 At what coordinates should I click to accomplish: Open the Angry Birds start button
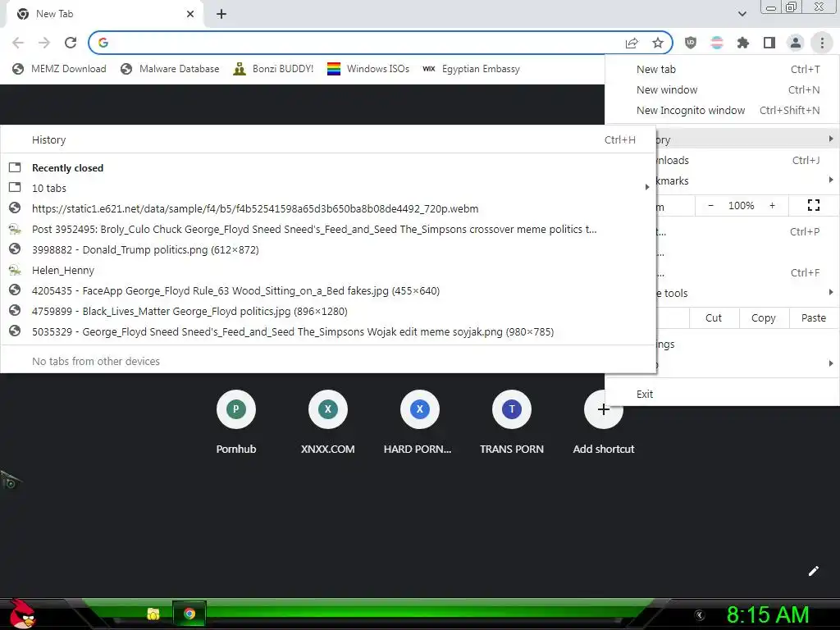[x=21, y=614]
